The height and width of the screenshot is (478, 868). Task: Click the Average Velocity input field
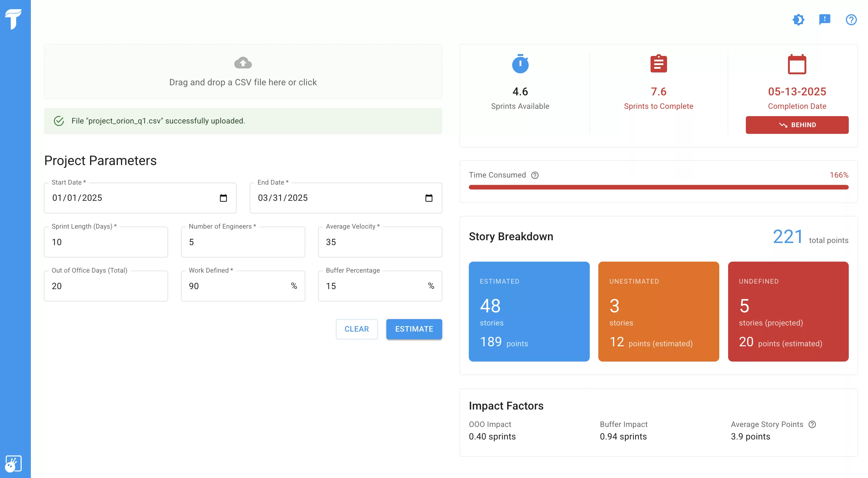[x=380, y=242]
